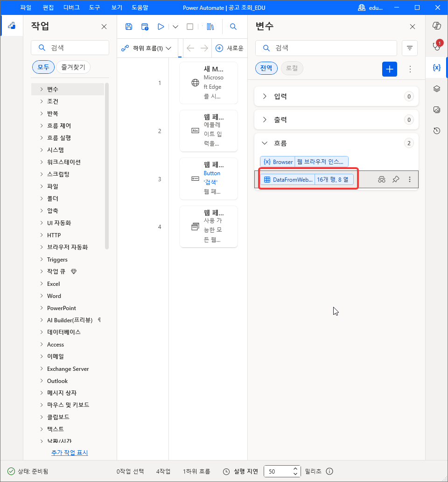This screenshot has width=448, height=482.
Task: Select the Variables {x} sidebar icon
Action: click(437, 68)
